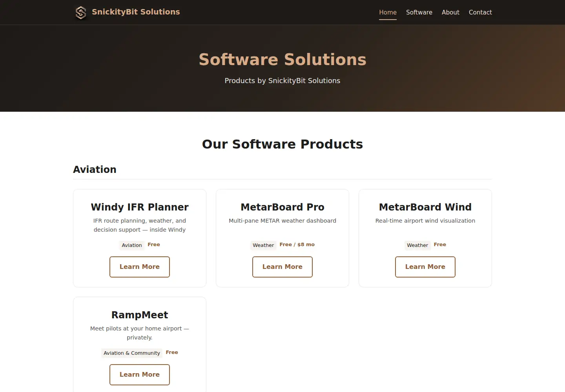Click the Free price on RampMeet
This screenshot has height=392, width=565.
pos(172,352)
